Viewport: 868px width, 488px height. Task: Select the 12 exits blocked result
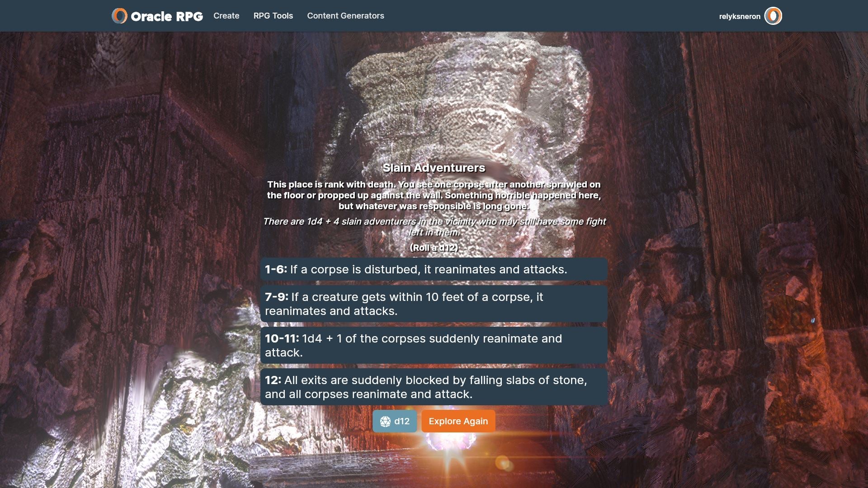pos(434,387)
